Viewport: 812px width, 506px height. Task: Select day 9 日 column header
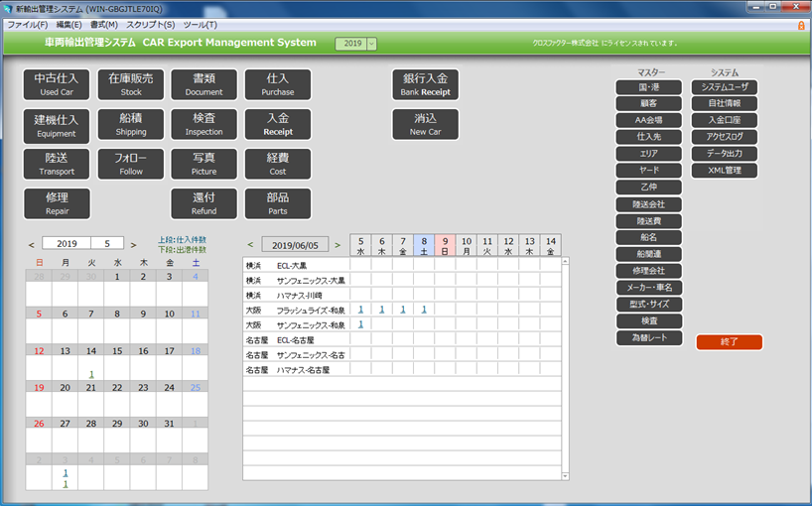coord(445,245)
